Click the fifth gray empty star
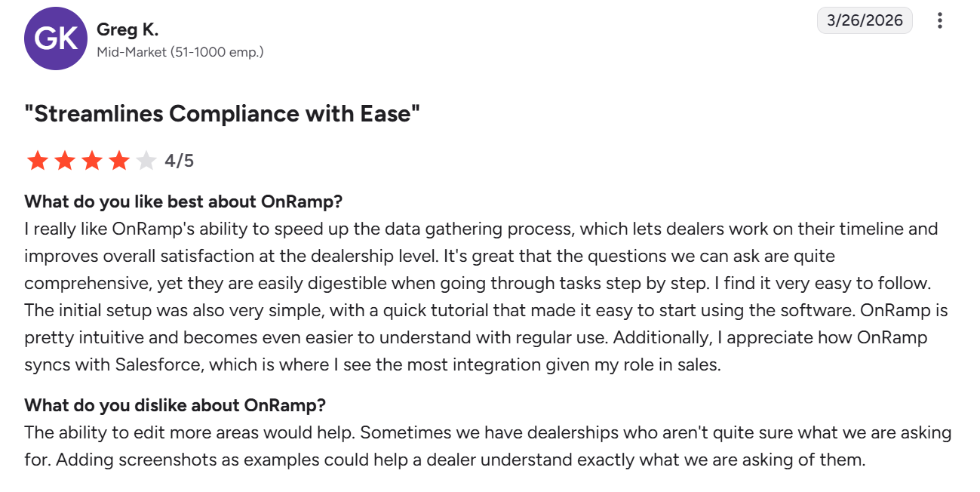The image size is (980, 492). click(146, 161)
